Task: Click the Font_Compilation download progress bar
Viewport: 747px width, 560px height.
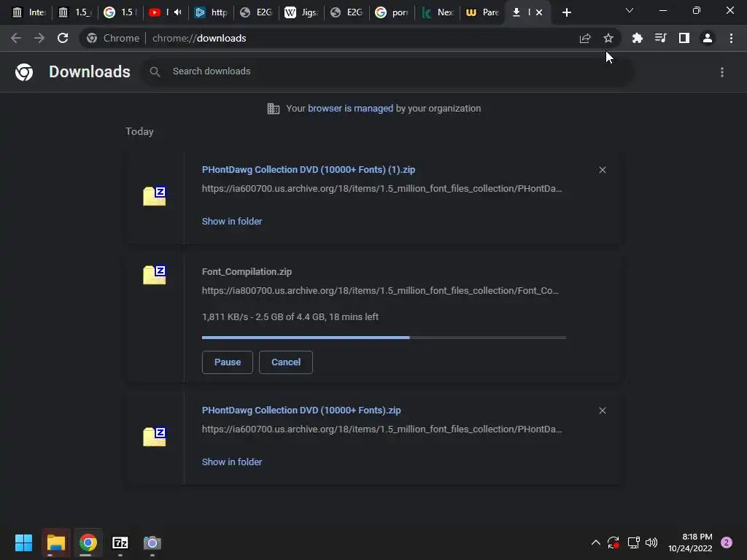Action: tap(384, 338)
